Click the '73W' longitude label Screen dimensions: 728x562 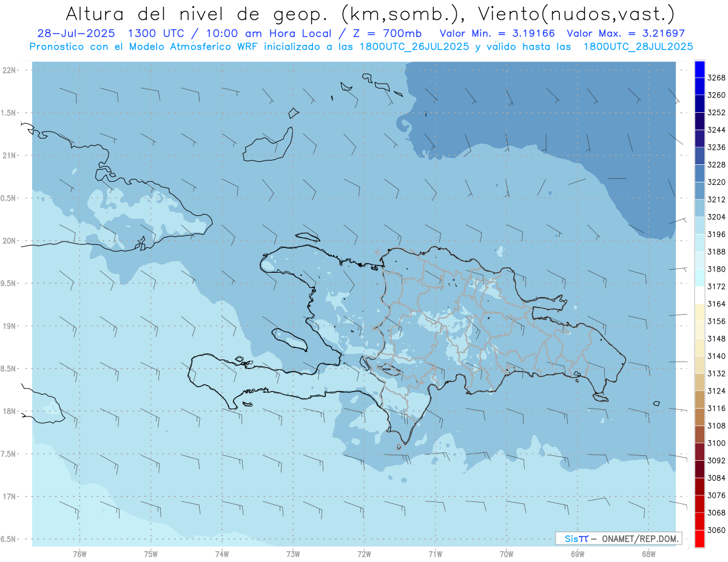pyautogui.click(x=293, y=554)
